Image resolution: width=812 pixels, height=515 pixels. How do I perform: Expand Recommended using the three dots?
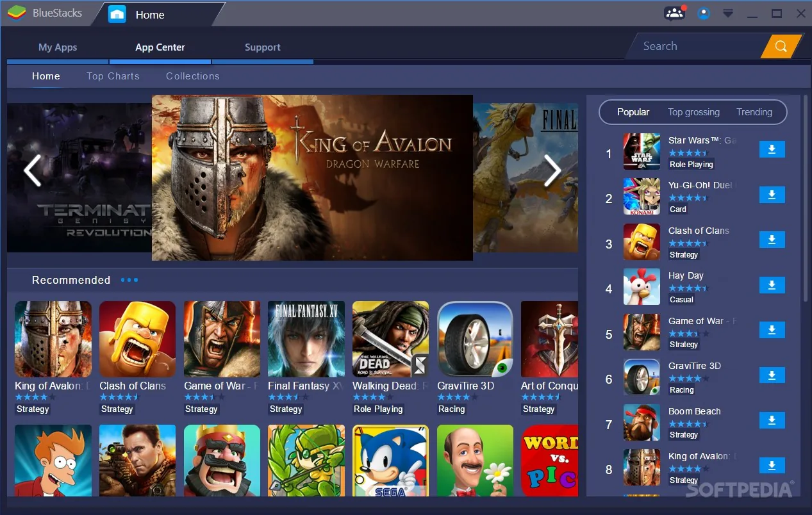tap(129, 280)
